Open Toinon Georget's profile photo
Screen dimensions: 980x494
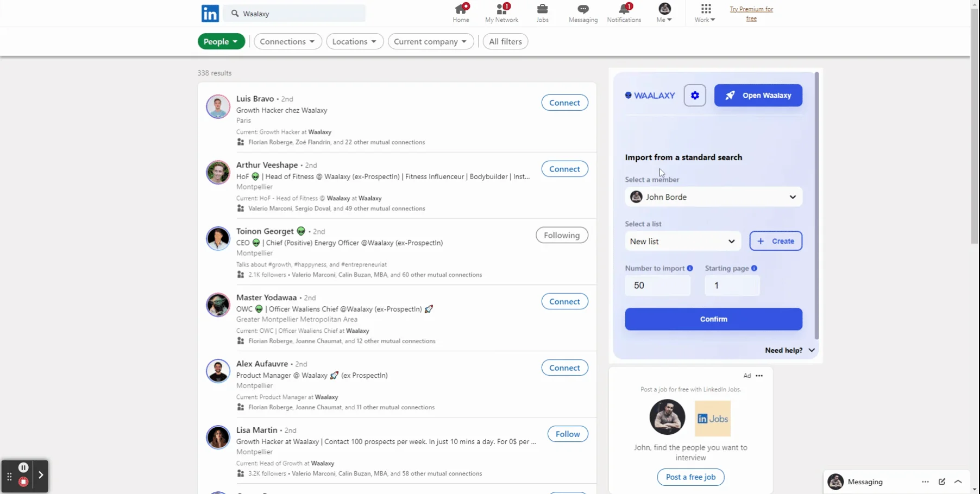218,239
